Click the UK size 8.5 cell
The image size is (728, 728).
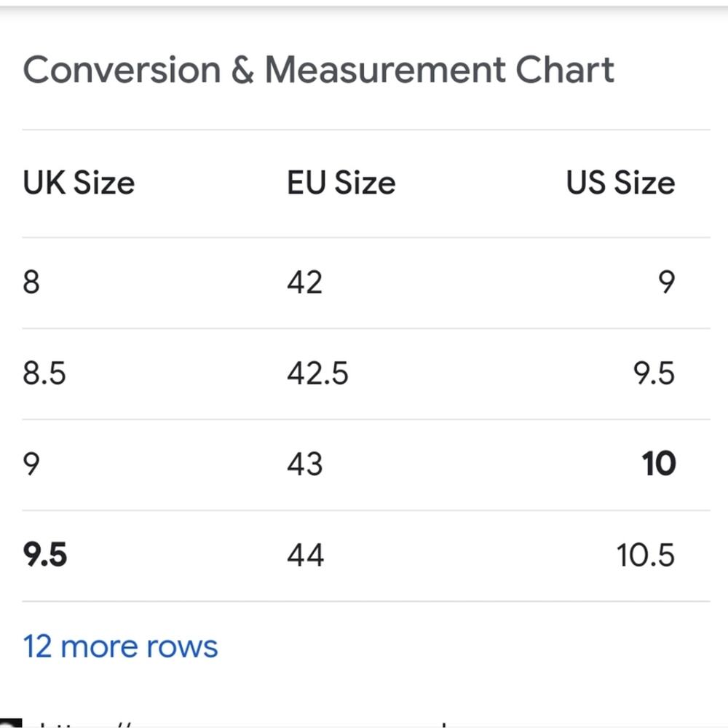coord(44,373)
